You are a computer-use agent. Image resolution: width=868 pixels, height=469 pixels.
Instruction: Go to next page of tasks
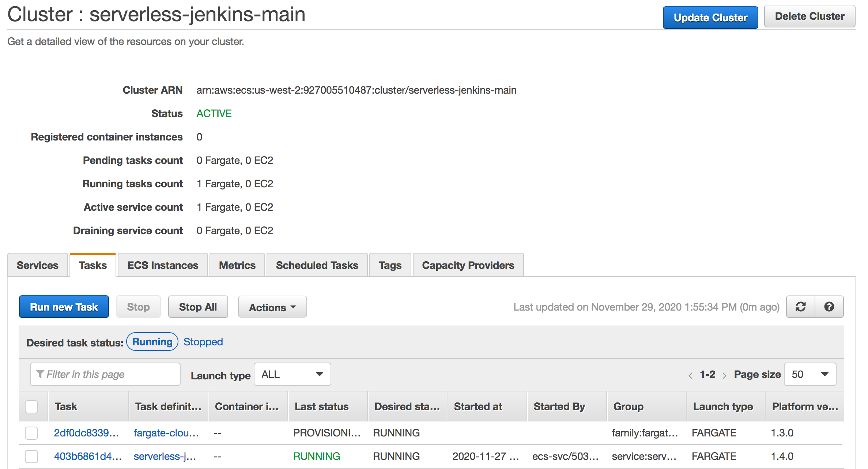tap(725, 375)
